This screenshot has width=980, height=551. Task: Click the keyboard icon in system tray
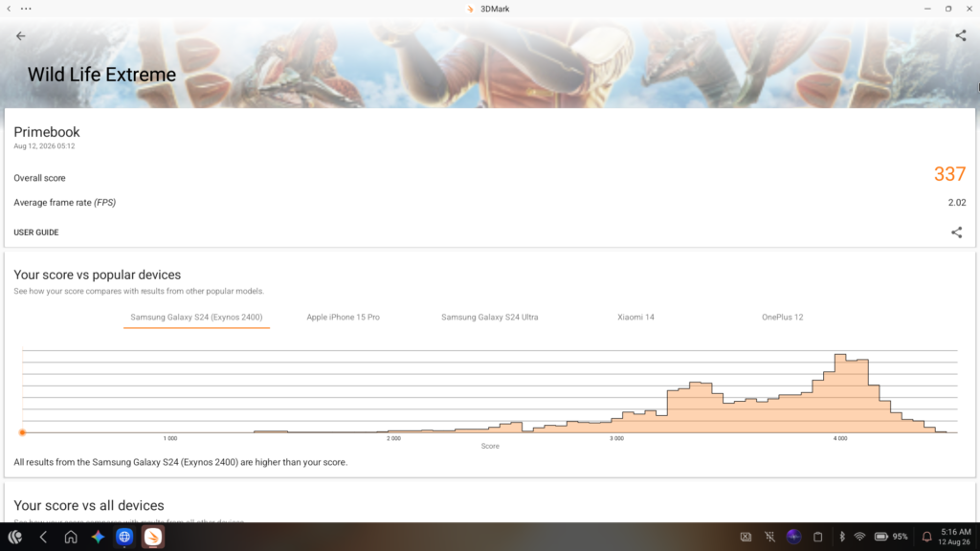tap(746, 537)
